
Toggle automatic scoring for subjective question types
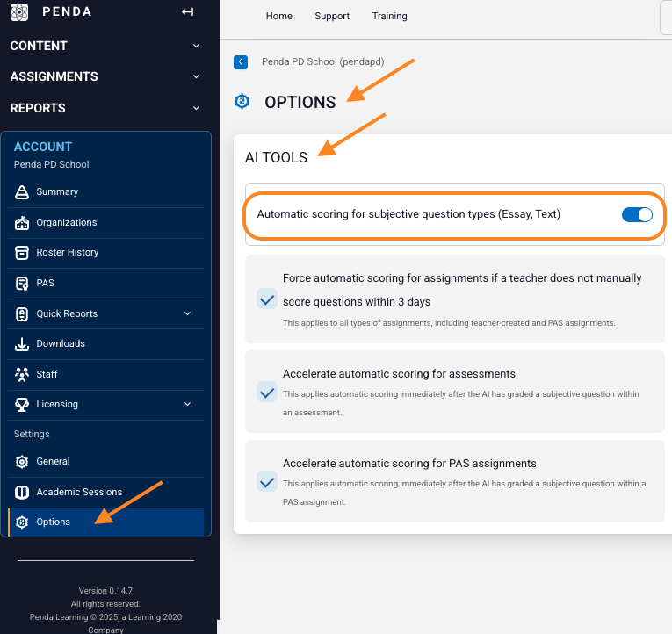pyautogui.click(x=637, y=214)
